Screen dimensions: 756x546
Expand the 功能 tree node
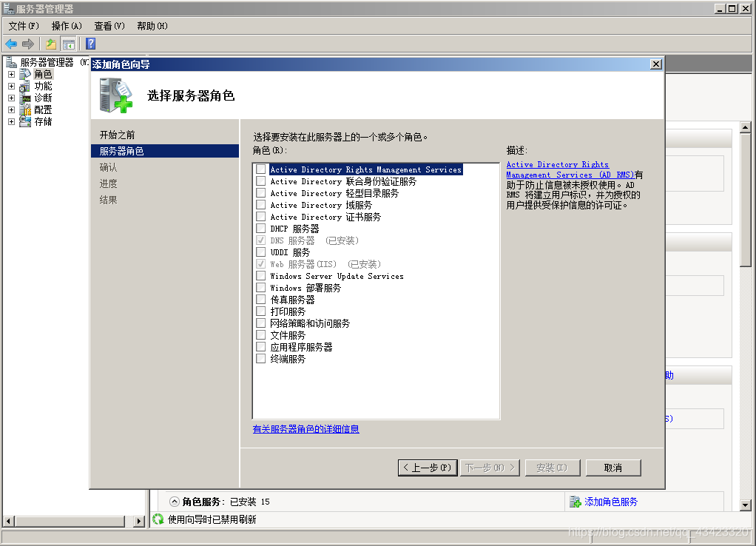click(x=11, y=87)
